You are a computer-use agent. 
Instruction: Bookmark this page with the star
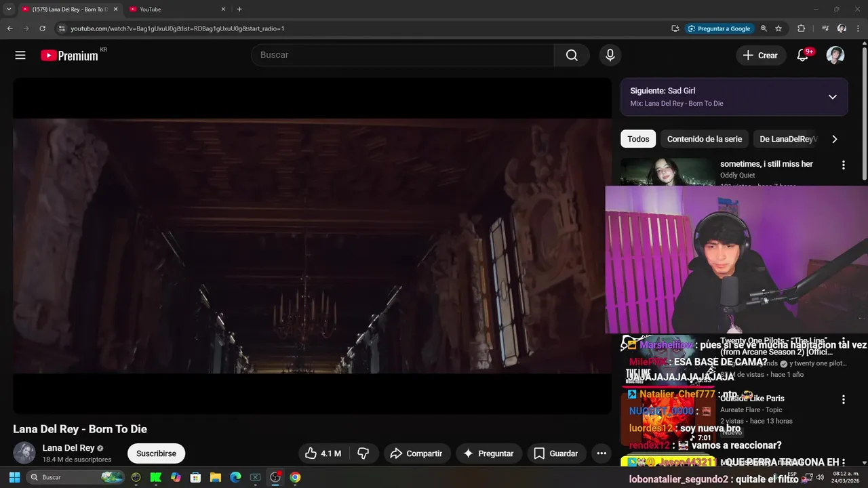(x=778, y=28)
